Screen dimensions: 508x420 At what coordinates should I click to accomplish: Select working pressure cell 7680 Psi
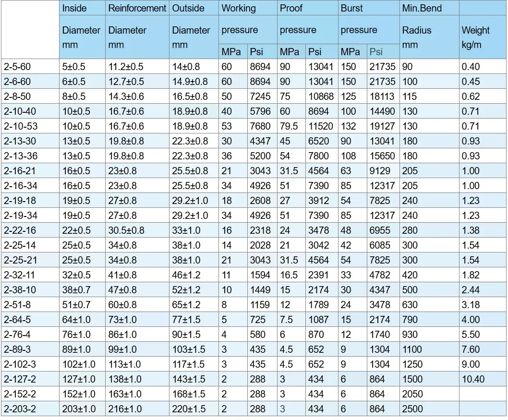[260, 126]
